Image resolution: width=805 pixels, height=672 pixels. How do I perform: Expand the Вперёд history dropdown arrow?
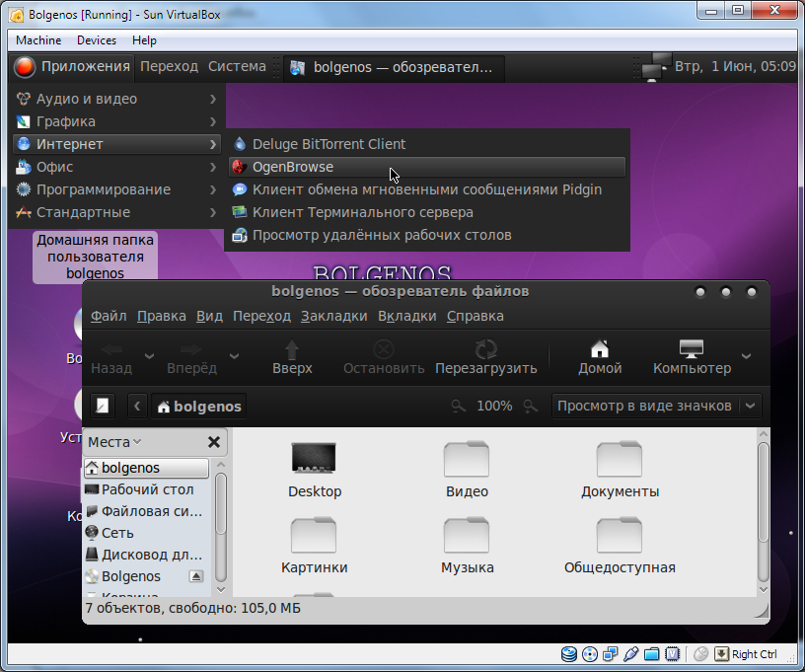234,356
